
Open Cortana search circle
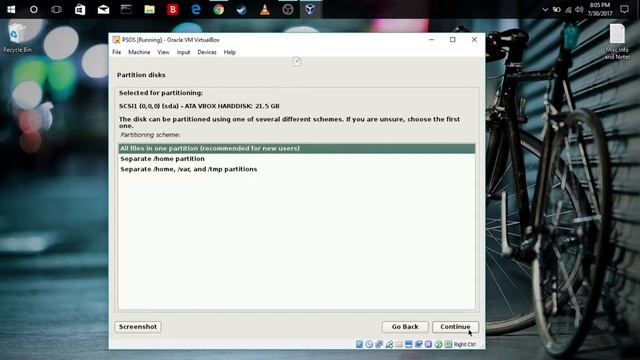pos(33,9)
